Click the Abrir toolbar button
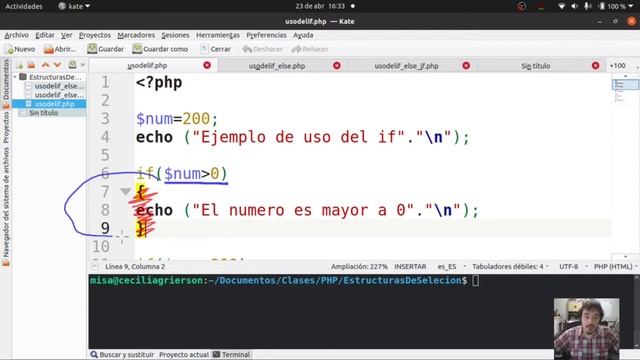This screenshot has width=640, height=360. 60,49
